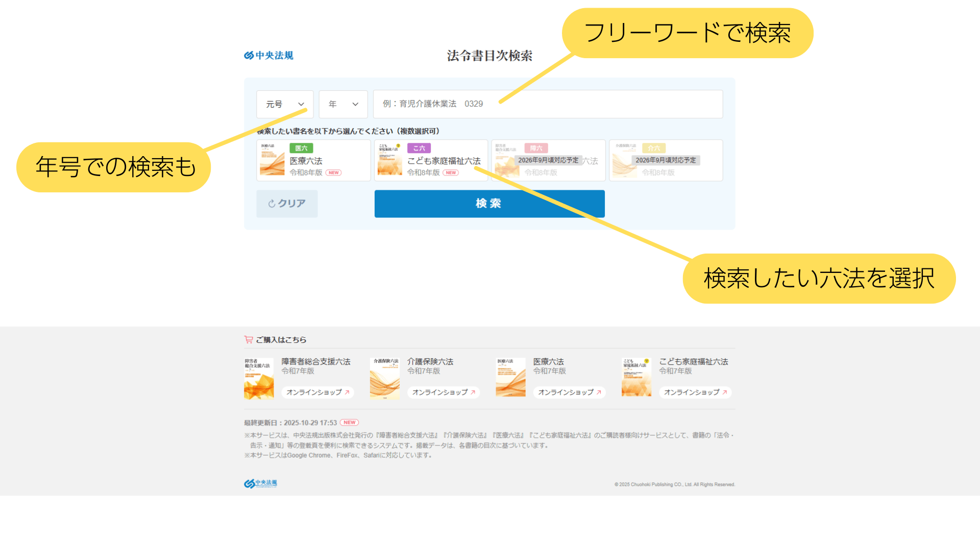Image resolution: width=980 pixels, height=551 pixels.
Task: Select the 介六 book option, coming Sept 2026
Action: click(x=666, y=161)
